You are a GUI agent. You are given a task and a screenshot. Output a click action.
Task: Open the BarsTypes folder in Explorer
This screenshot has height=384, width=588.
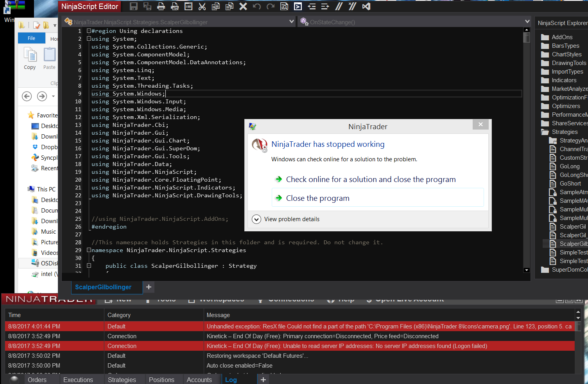click(x=561, y=46)
